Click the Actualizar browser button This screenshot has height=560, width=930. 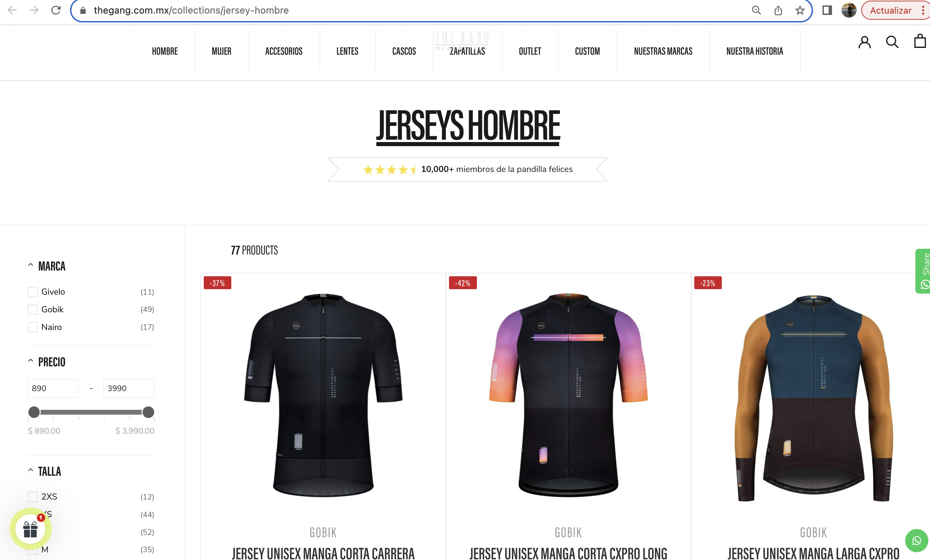click(x=890, y=10)
